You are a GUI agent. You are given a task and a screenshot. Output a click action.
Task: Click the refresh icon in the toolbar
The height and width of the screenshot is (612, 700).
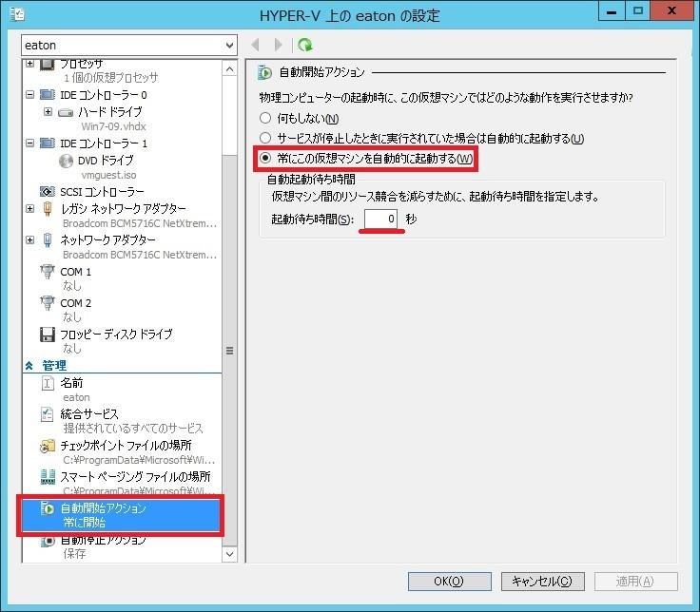pos(305,45)
